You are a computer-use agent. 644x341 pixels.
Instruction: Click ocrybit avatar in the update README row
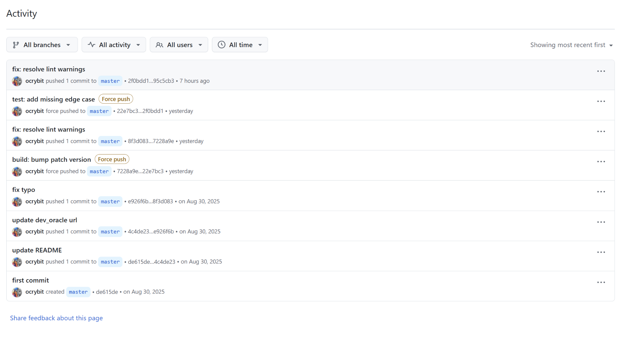coord(17,262)
